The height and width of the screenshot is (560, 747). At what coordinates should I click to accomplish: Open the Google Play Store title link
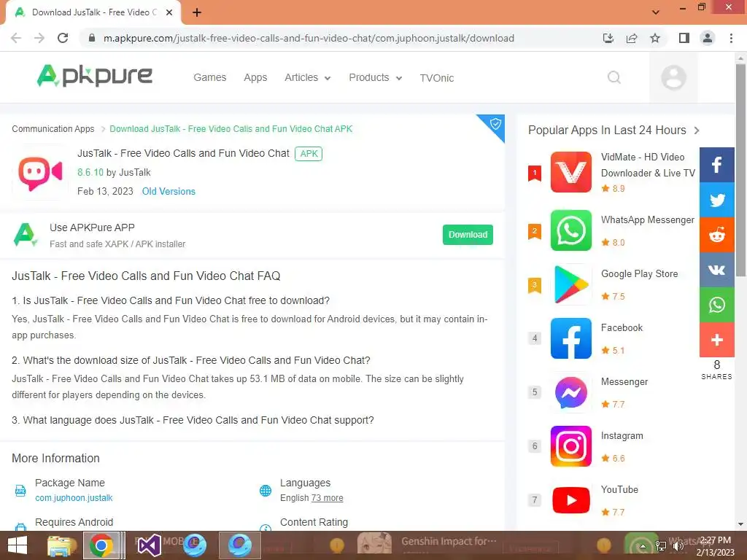pyautogui.click(x=639, y=274)
